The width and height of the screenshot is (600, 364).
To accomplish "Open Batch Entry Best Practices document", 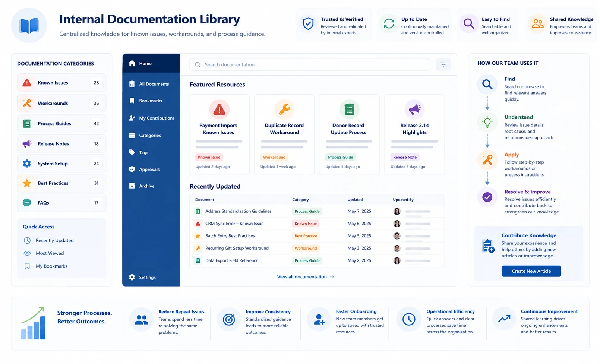I will [230, 236].
